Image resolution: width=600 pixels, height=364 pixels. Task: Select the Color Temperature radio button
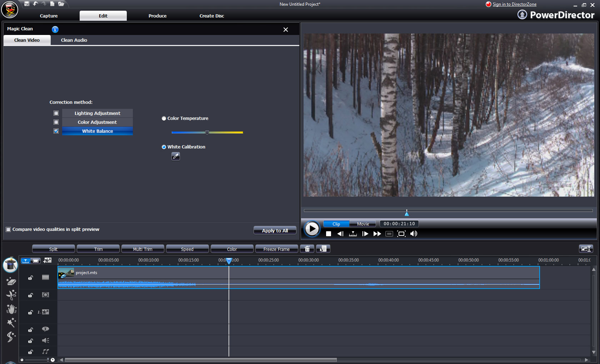[x=164, y=118]
